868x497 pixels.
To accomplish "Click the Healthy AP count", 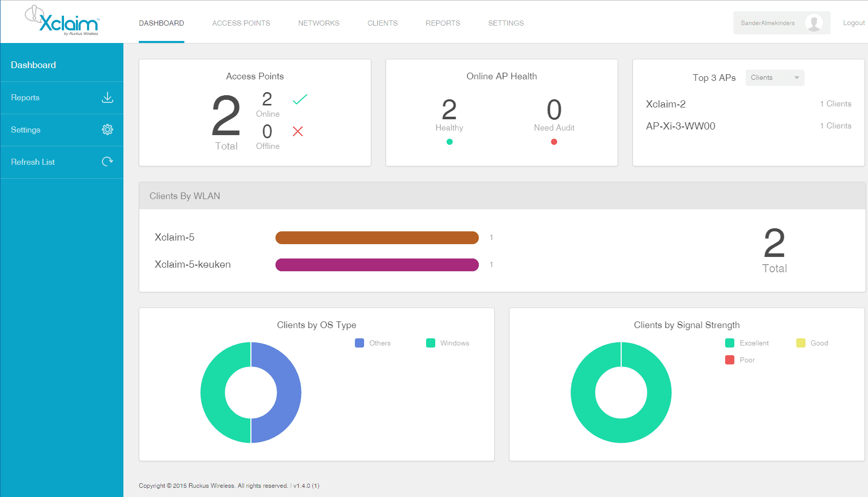I will (x=449, y=110).
